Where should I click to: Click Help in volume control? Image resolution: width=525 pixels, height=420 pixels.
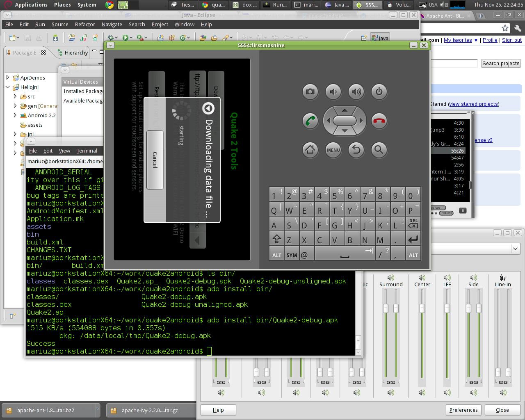tap(218, 410)
